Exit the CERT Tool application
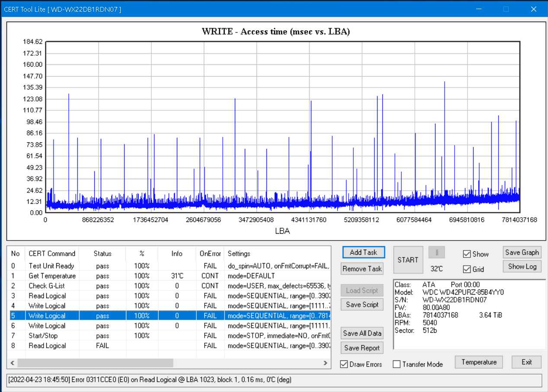The image size is (548, 392). [526, 362]
